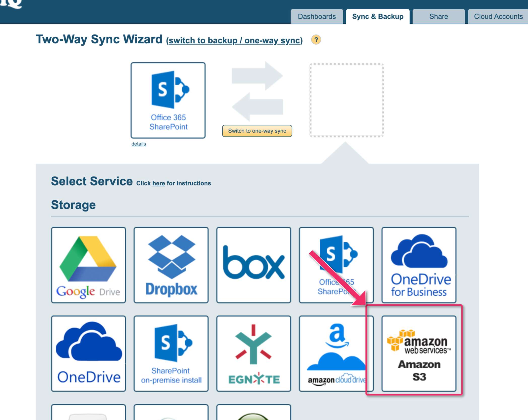The width and height of the screenshot is (528, 420).
Task: Select the Egnyte storage service
Action: 254,354
